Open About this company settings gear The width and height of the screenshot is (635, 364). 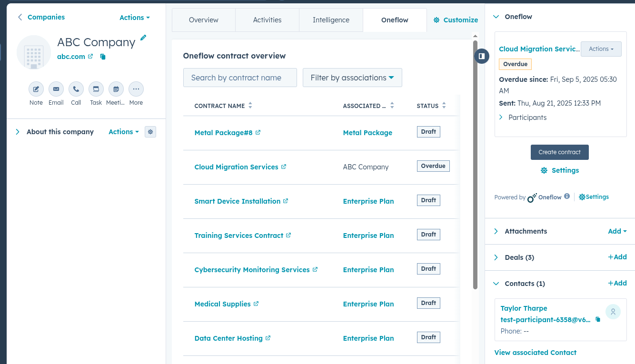point(150,132)
